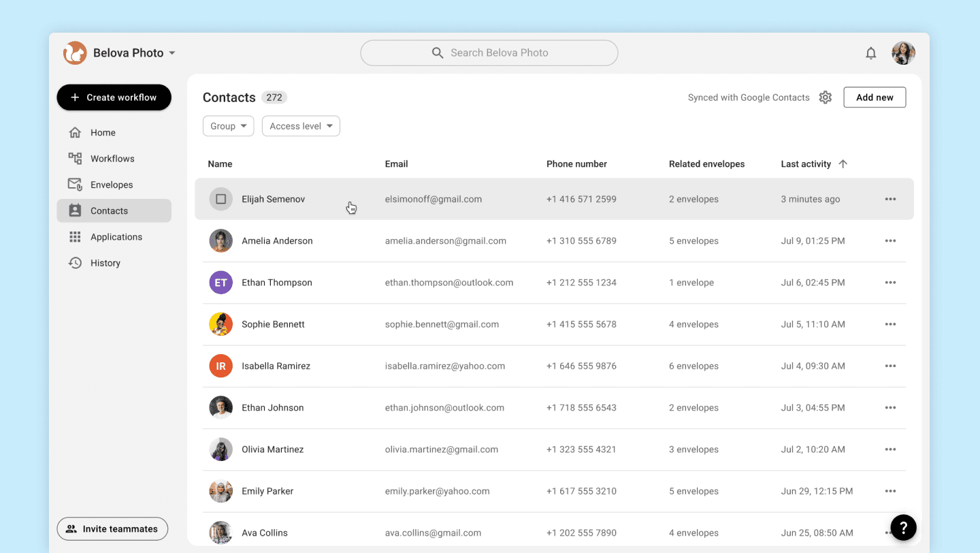
Task: Open more options for Ethan Johnson
Action: coord(890,408)
